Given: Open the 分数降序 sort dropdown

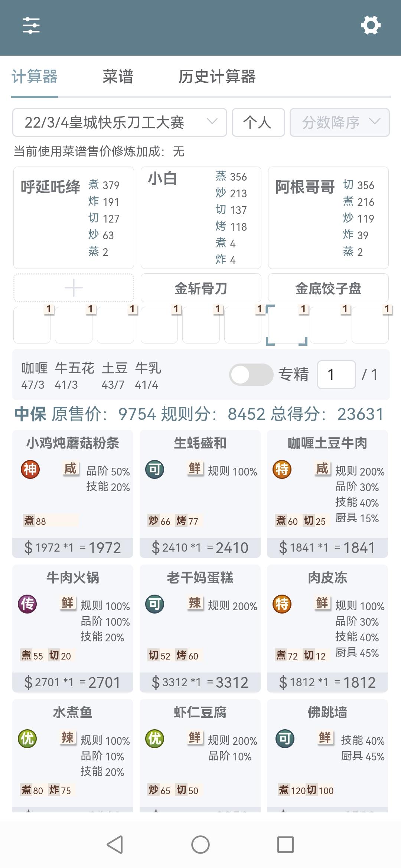Looking at the screenshot, I should [339, 122].
